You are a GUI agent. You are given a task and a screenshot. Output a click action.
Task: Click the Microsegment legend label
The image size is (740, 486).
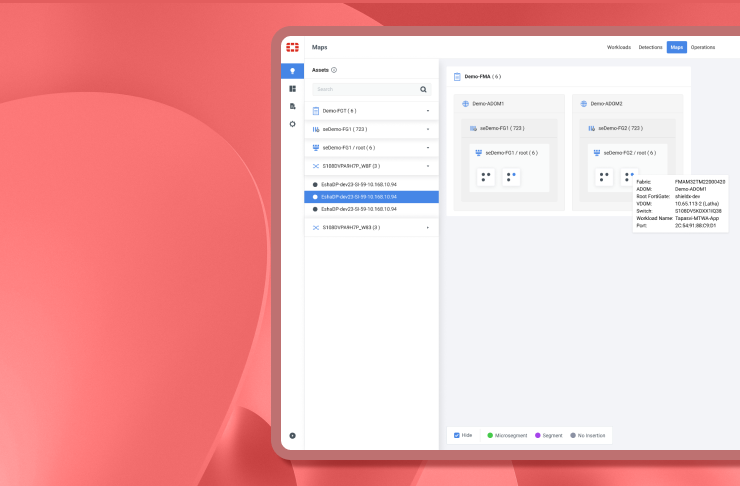point(511,436)
